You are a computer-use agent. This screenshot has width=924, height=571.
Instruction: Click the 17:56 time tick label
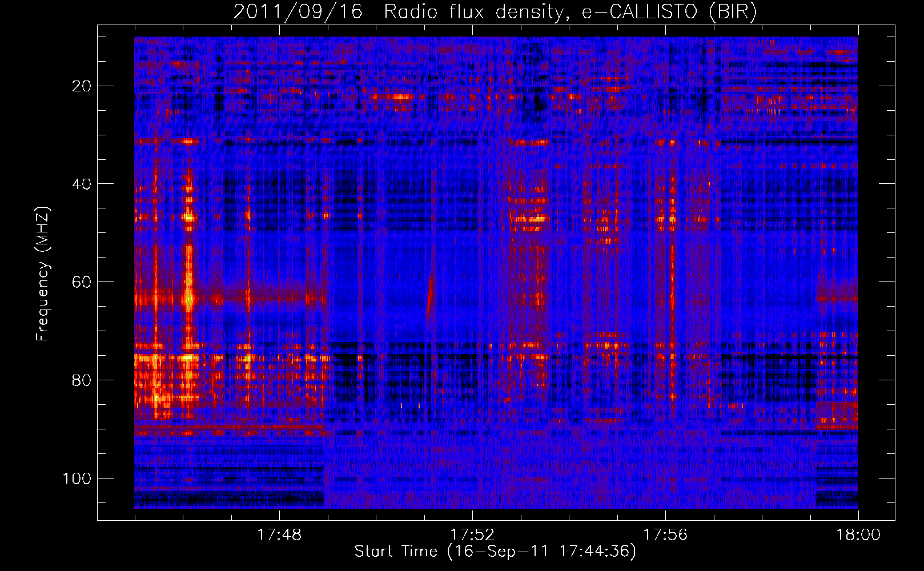665,535
